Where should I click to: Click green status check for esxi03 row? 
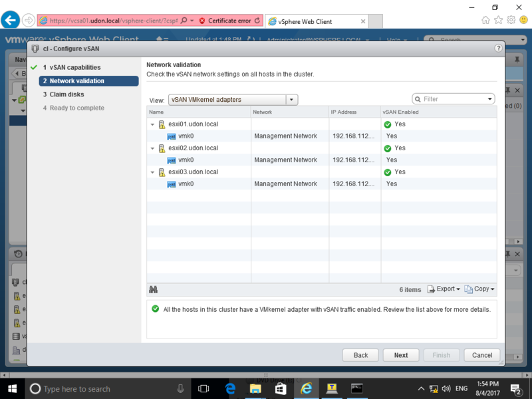(388, 172)
